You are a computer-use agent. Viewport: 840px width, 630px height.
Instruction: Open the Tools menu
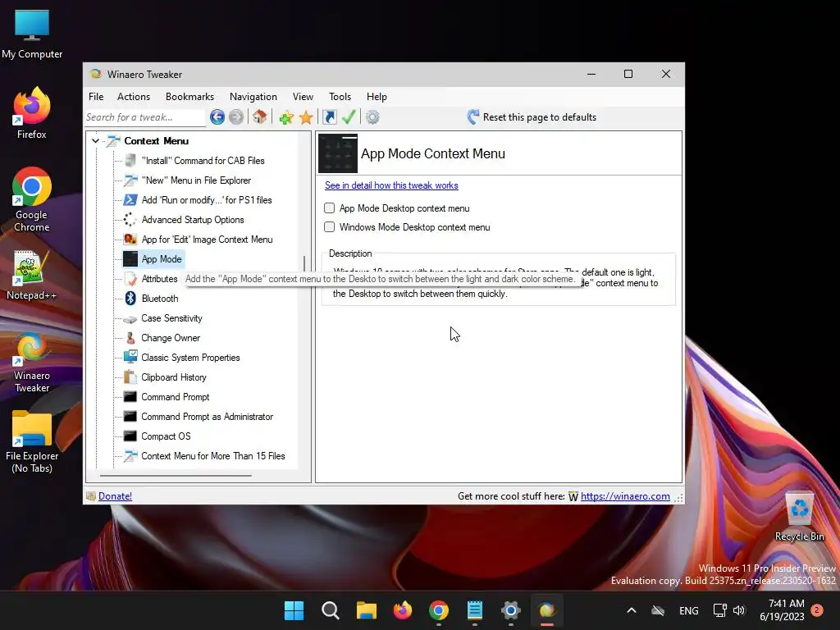(340, 97)
